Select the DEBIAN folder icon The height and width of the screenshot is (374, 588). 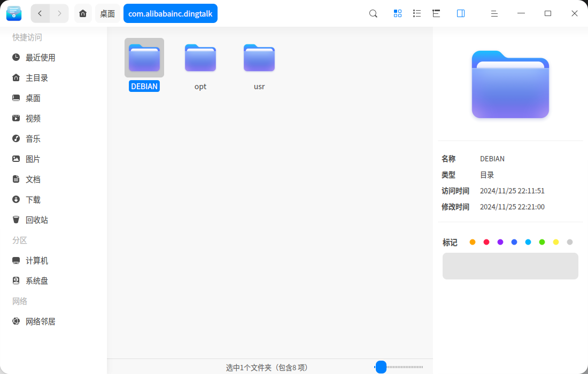(144, 58)
